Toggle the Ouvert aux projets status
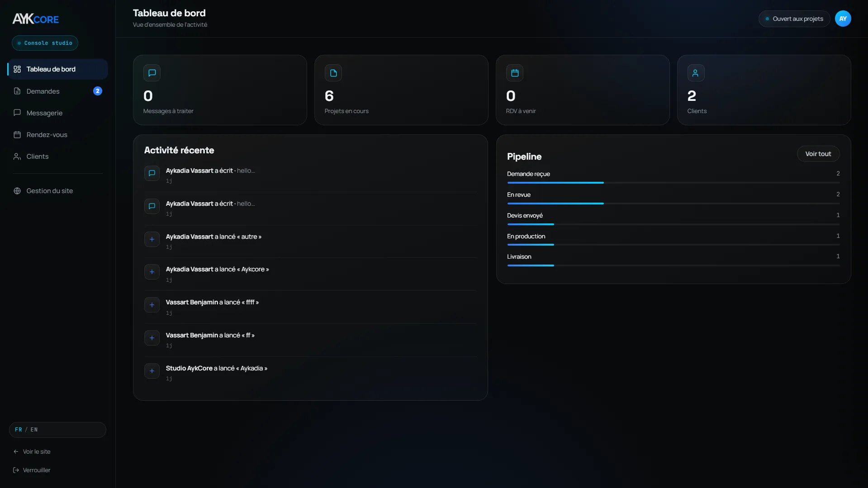This screenshot has height=488, width=868. coord(794,19)
